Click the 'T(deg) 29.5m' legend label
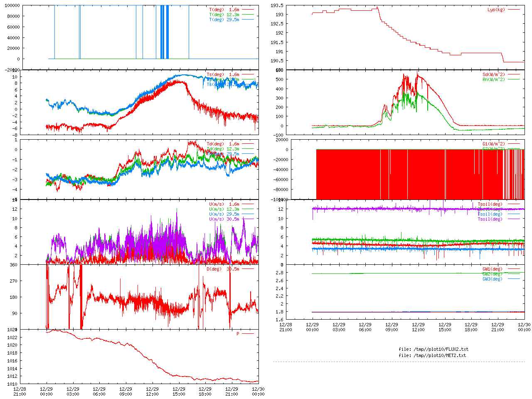This screenshot has width=532, height=399. point(224,20)
